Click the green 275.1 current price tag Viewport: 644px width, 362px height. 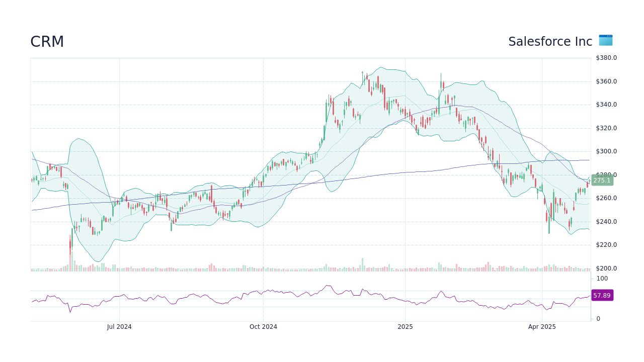(602, 180)
